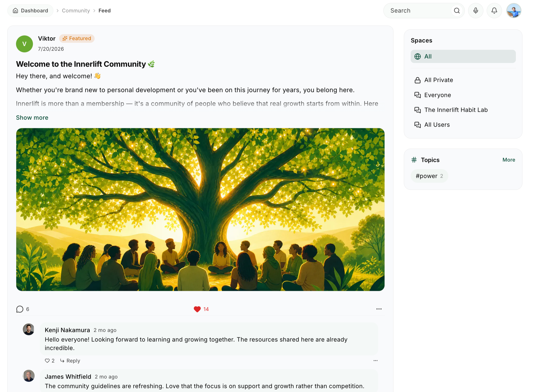
Task: Select the All spaces filter
Action: tap(463, 56)
